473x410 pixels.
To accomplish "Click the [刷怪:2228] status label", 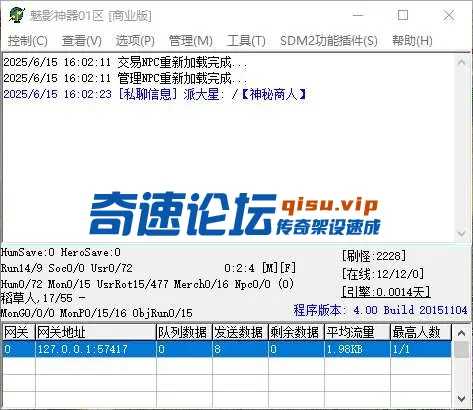I will [374, 256].
